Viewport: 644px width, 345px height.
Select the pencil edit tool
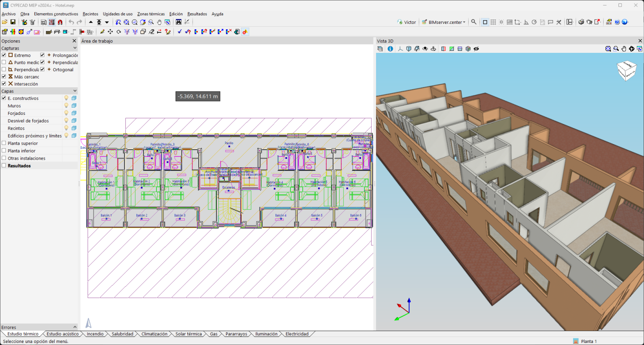pyautogui.click(x=102, y=32)
